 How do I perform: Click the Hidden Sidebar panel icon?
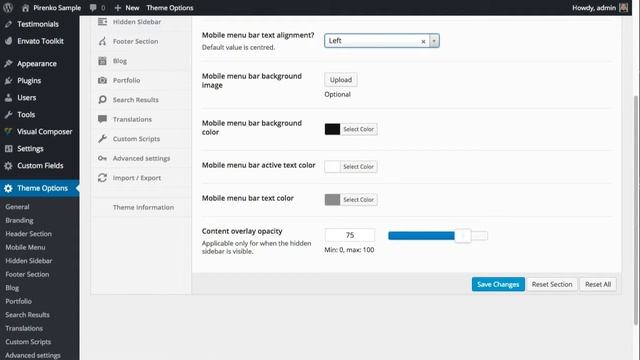(x=102, y=22)
